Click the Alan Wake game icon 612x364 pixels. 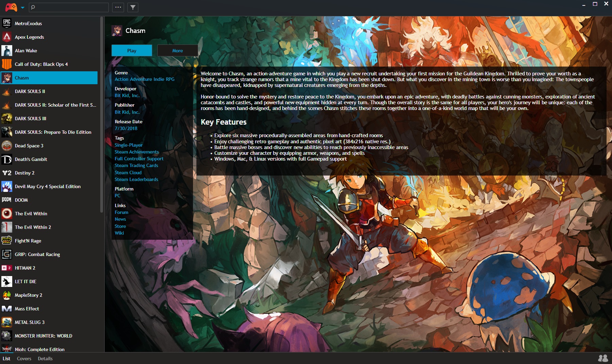coord(7,51)
